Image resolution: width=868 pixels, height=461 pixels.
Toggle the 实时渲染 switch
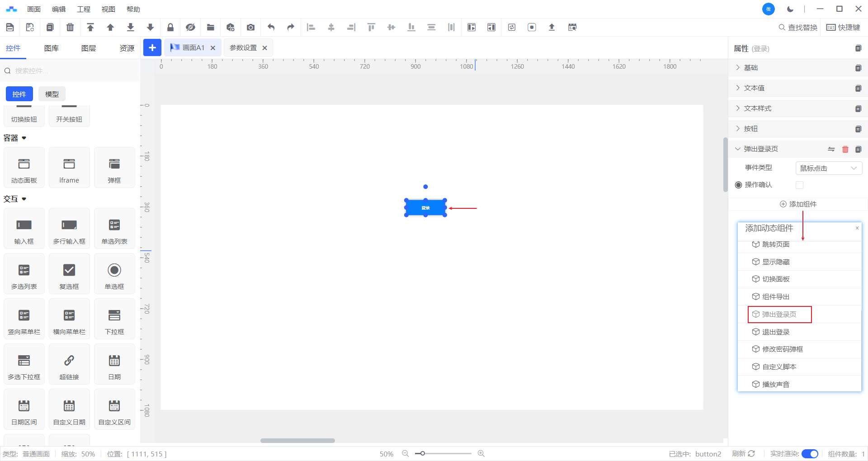click(810, 454)
